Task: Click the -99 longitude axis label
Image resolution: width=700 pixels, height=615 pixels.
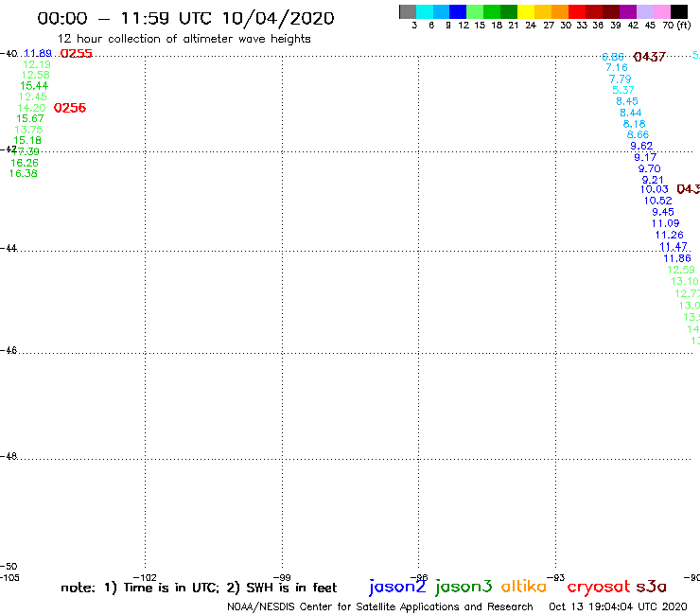Action: [x=282, y=577]
